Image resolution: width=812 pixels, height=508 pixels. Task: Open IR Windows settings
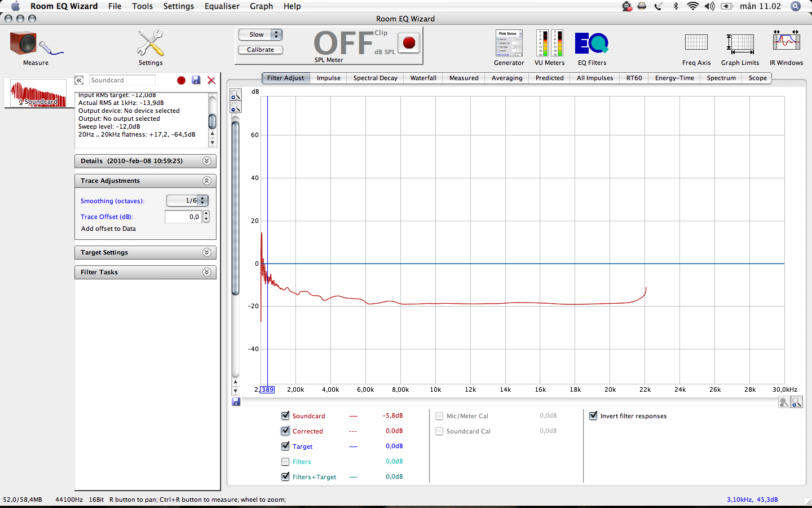(786, 48)
